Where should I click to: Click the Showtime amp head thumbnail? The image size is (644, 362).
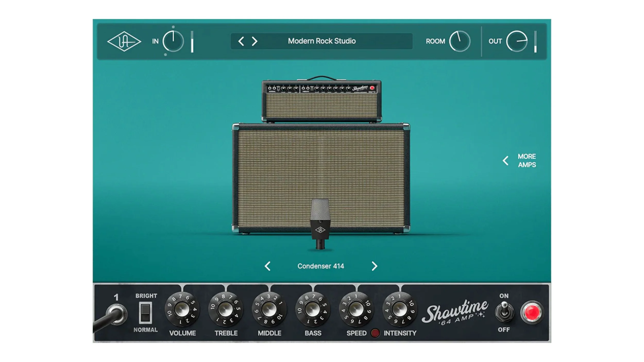tap(321, 102)
